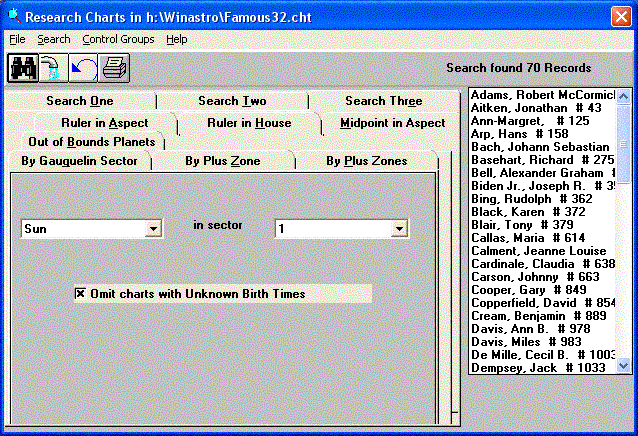Image resolution: width=638 pixels, height=436 pixels.
Task: Open the Midpoint in Aspect tab
Action: pos(392,123)
